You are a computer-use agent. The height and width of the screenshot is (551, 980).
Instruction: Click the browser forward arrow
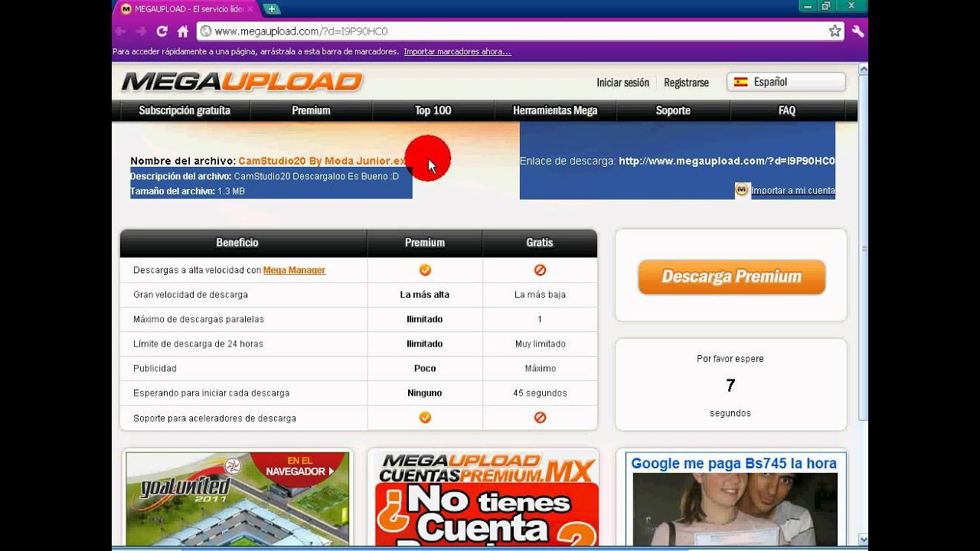(141, 31)
